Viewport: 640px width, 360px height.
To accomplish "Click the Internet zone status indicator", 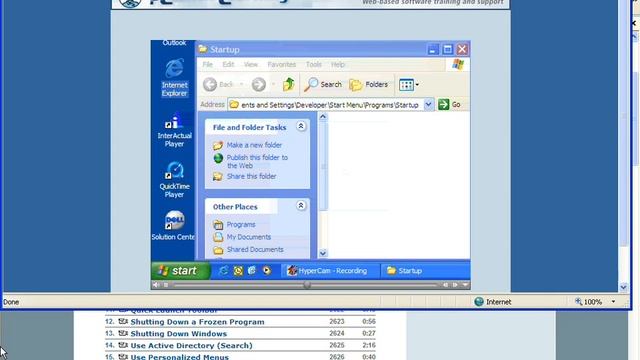I will [x=493, y=302].
